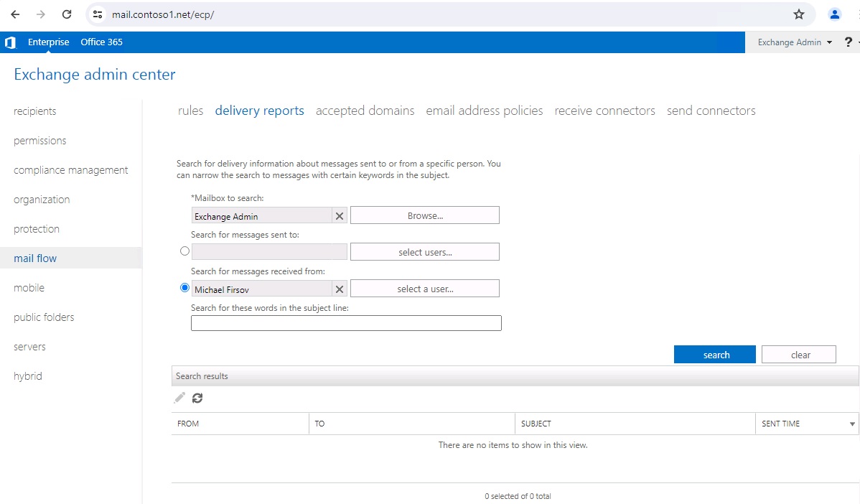
Task: Clear the Exchange Admin mailbox with the X icon
Action: coord(340,215)
